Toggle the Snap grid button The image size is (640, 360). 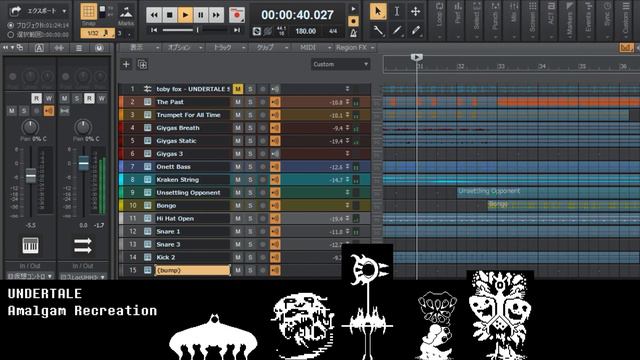(x=89, y=11)
